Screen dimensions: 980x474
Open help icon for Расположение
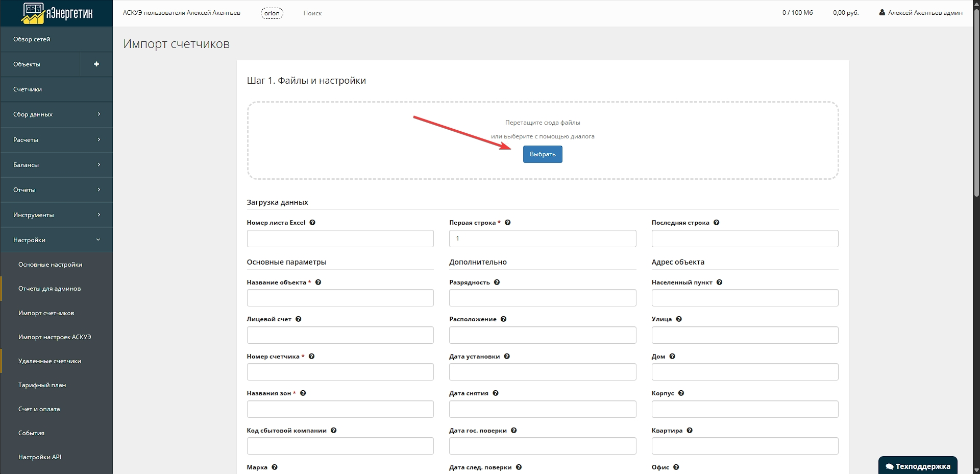tap(503, 319)
